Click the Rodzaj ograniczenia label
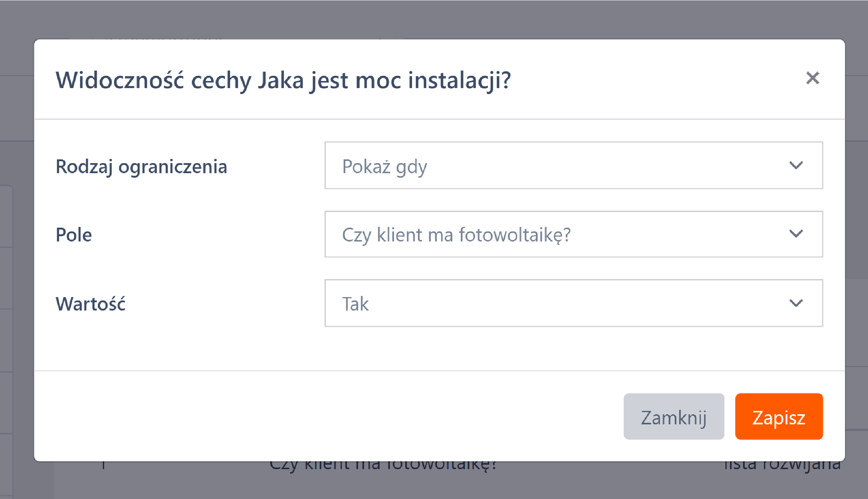This screenshot has width=868, height=499. tap(141, 166)
